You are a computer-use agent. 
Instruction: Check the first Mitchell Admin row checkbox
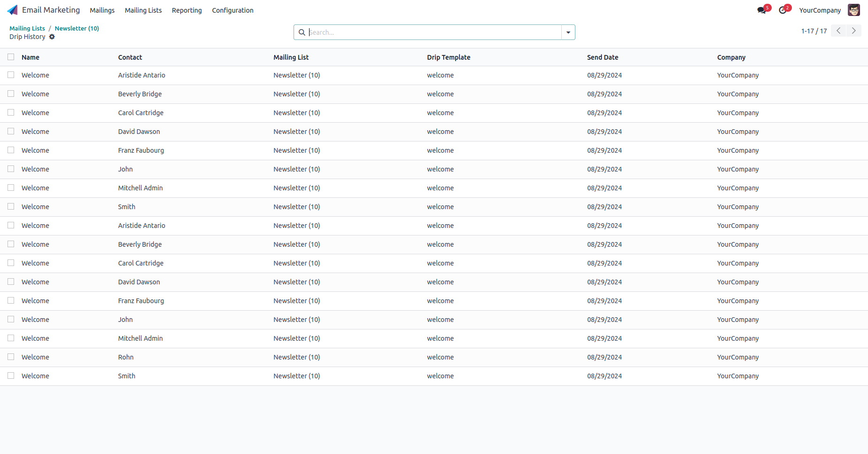coord(11,188)
